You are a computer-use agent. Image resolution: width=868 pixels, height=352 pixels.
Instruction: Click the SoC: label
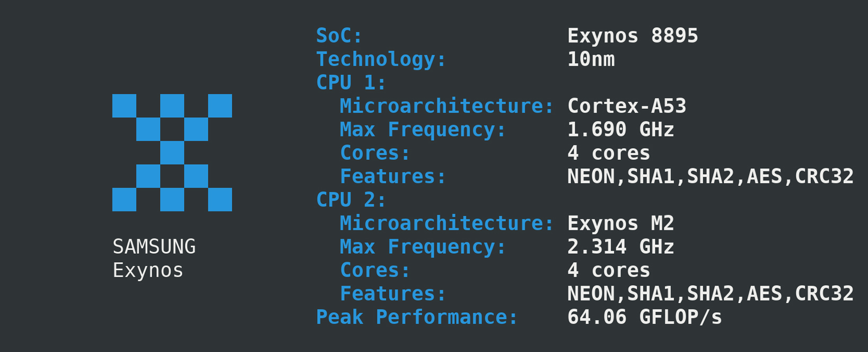tap(339, 36)
